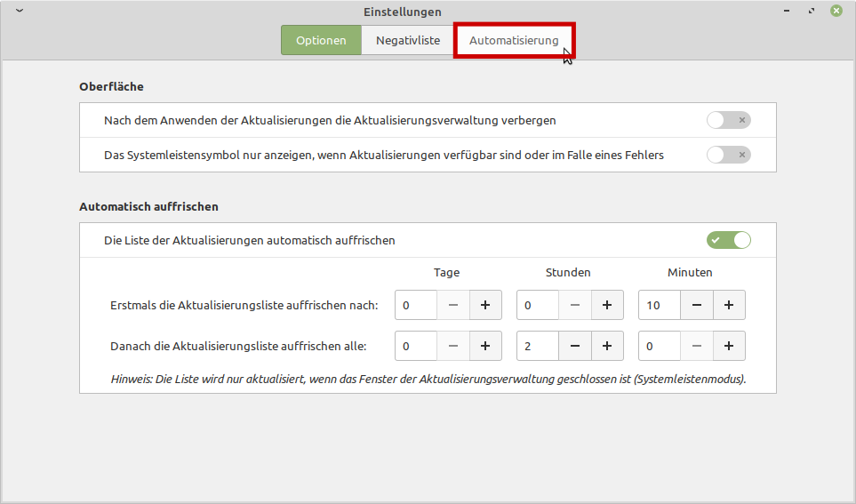Click plus on first refresh Minuten
856x504 pixels.
click(x=729, y=305)
